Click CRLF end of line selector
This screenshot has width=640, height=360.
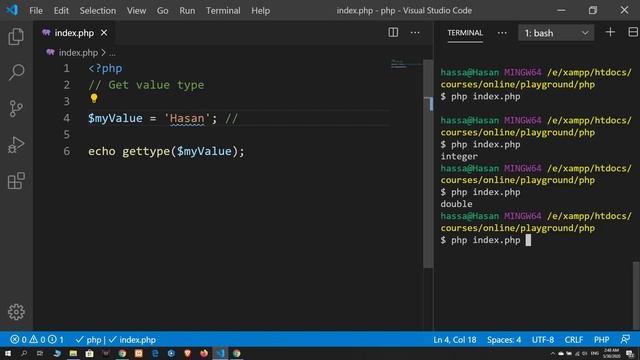573,339
